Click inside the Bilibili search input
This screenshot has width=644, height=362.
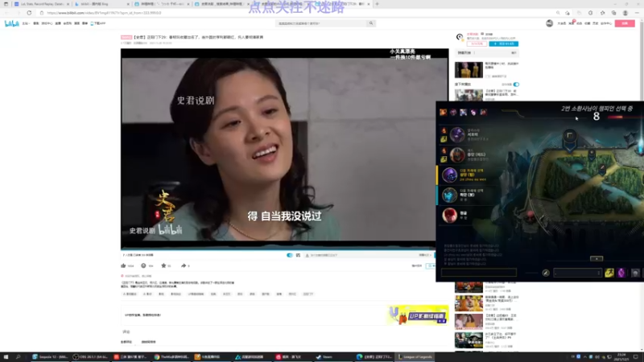(321, 23)
